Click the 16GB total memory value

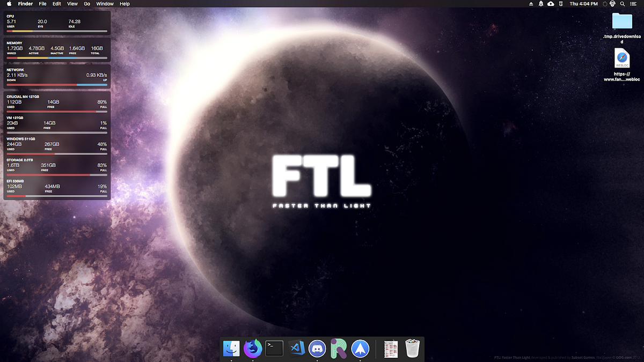click(97, 48)
